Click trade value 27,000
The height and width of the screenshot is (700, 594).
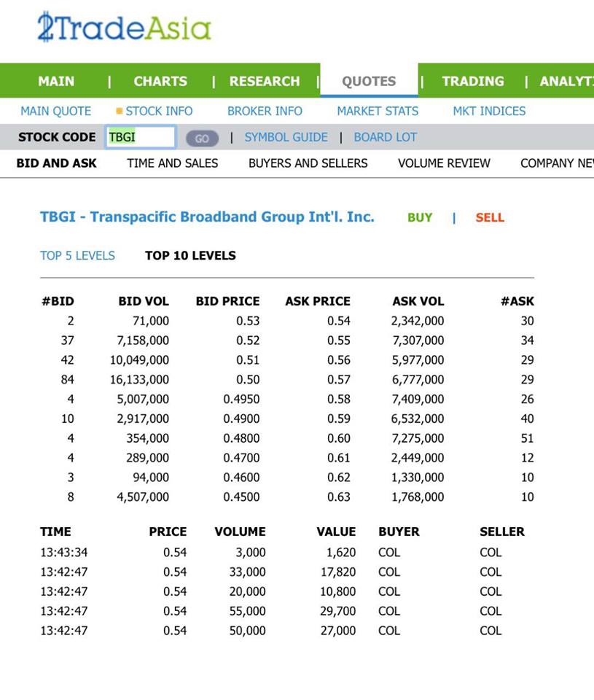click(x=338, y=631)
